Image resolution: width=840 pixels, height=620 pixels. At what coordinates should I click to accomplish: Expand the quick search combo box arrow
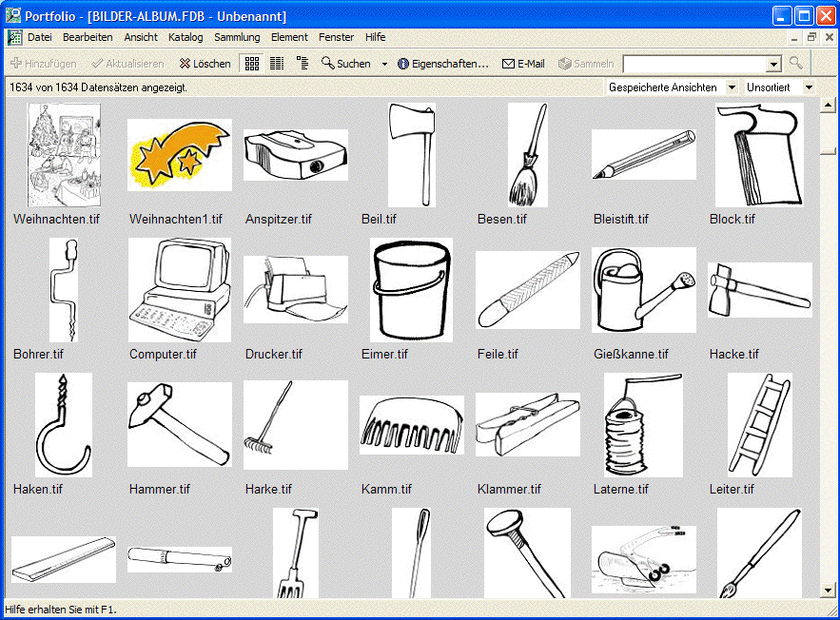point(773,64)
